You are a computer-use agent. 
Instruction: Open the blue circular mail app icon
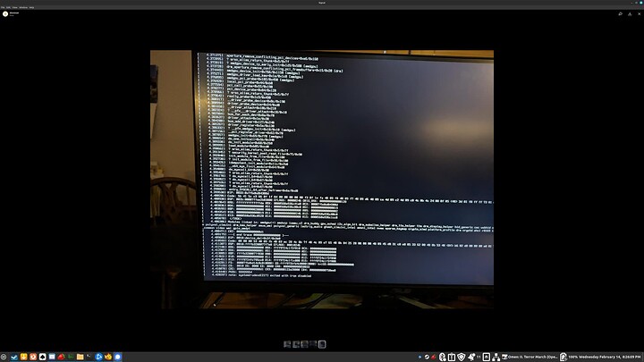click(98, 357)
